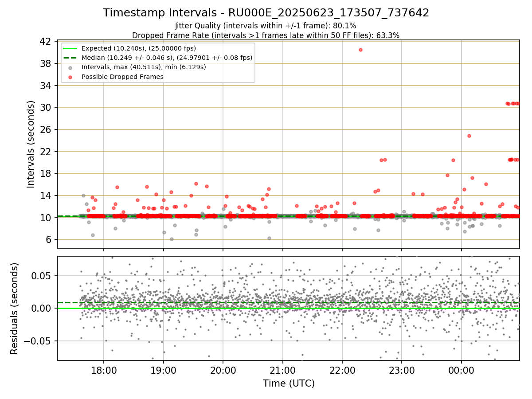
Task: Select legend entry 'Expected (10.240s), (25.00000 fps)'
Action: tap(139, 48)
